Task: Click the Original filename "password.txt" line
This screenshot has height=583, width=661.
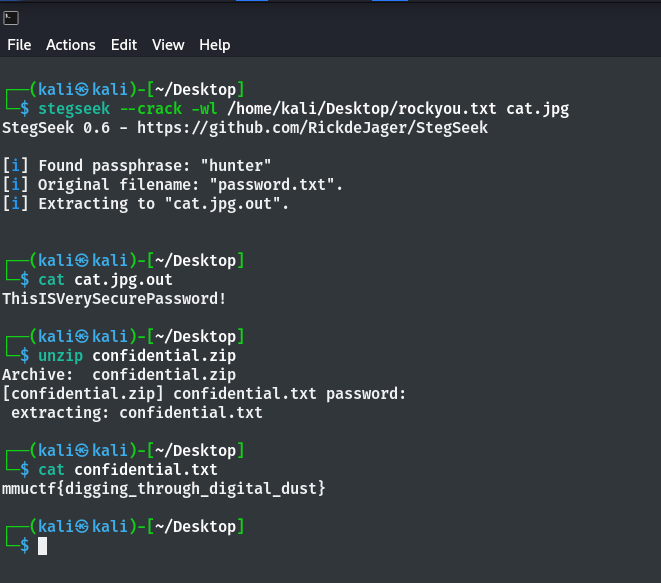Action: [x=173, y=185]
